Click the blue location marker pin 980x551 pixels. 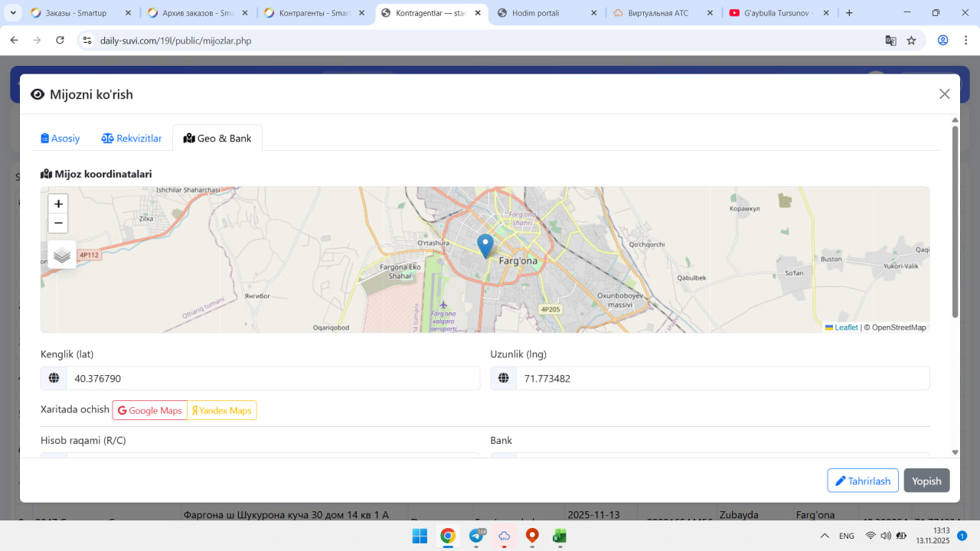tap(485, 245)
